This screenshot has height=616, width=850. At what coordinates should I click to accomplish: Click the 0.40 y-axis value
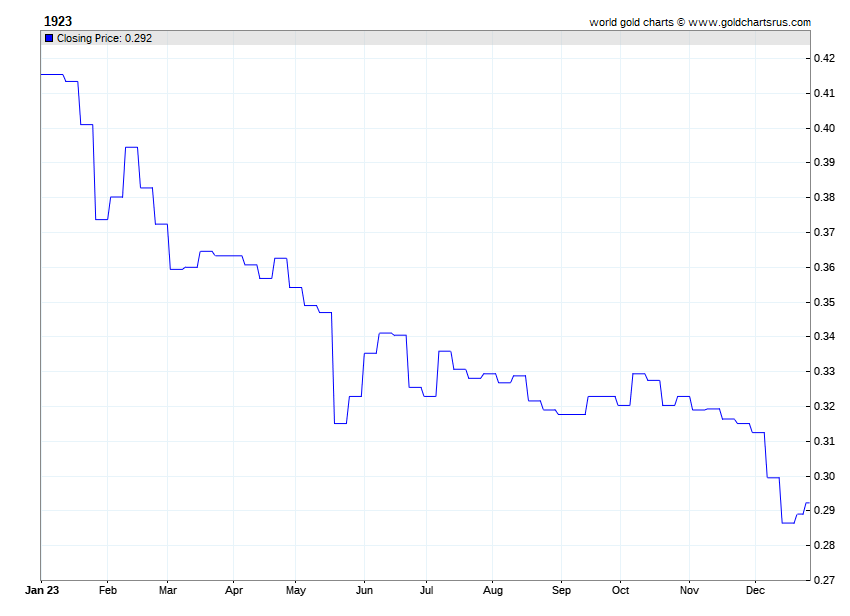(x=824, y=129)
